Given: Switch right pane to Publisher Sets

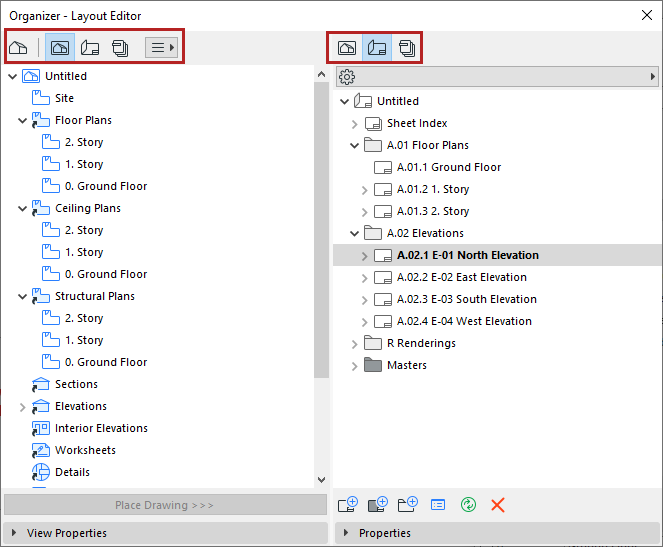Looking at the screenshot, I should coord(407,48).
